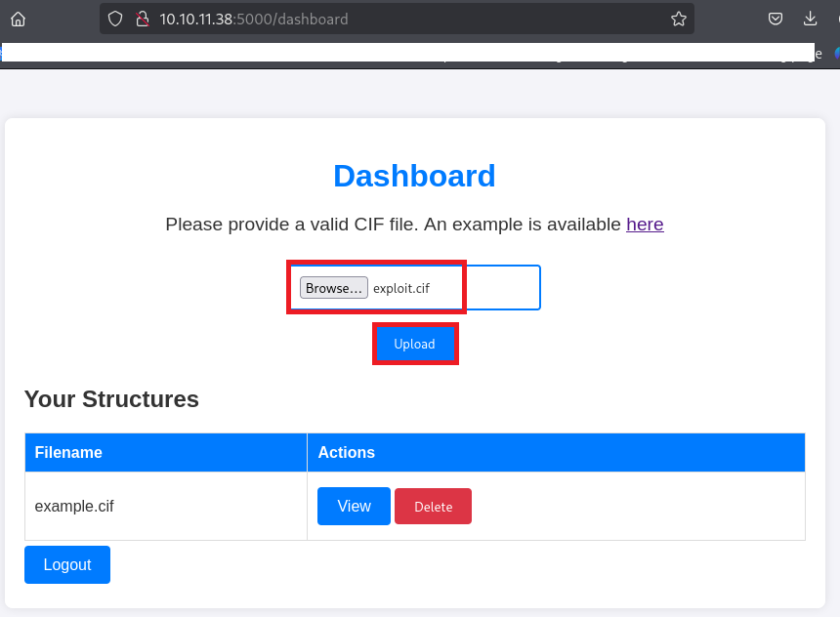Click the Dashboard page heading
840x617 pixels.
(x=414, y=176)
